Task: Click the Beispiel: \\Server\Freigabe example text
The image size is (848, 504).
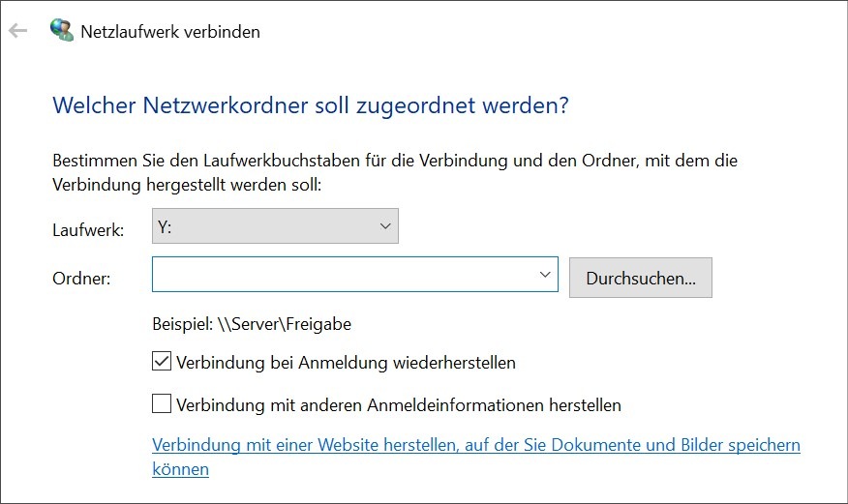Action: coord(252,324)
